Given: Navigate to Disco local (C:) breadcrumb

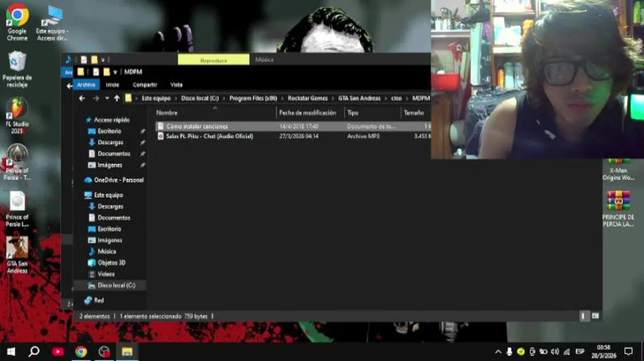Looking at the screenshot, I should [200, 98].
